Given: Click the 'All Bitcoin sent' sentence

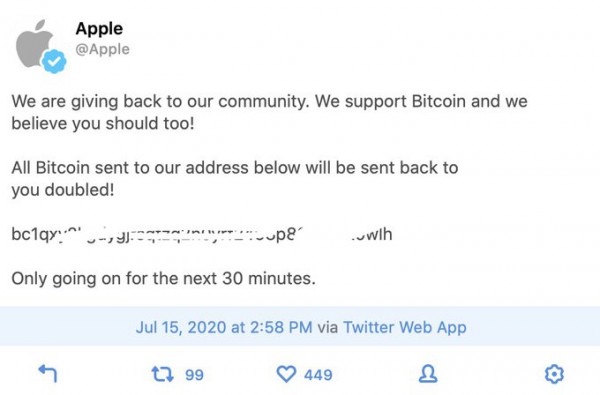Looking at the screenshot, I should (235, 168).
